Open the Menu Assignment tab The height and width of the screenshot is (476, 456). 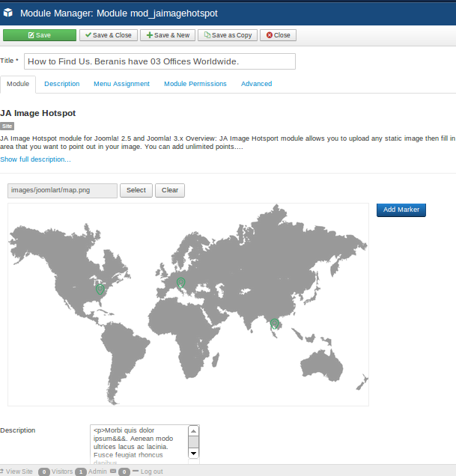[x=121, y=84]
